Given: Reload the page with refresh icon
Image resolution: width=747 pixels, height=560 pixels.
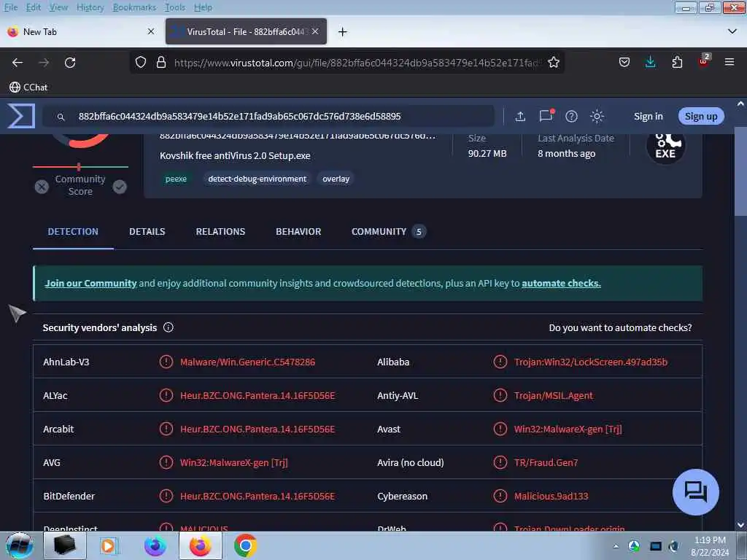Looking at the screenshot, I should click(x=70, y=63).
